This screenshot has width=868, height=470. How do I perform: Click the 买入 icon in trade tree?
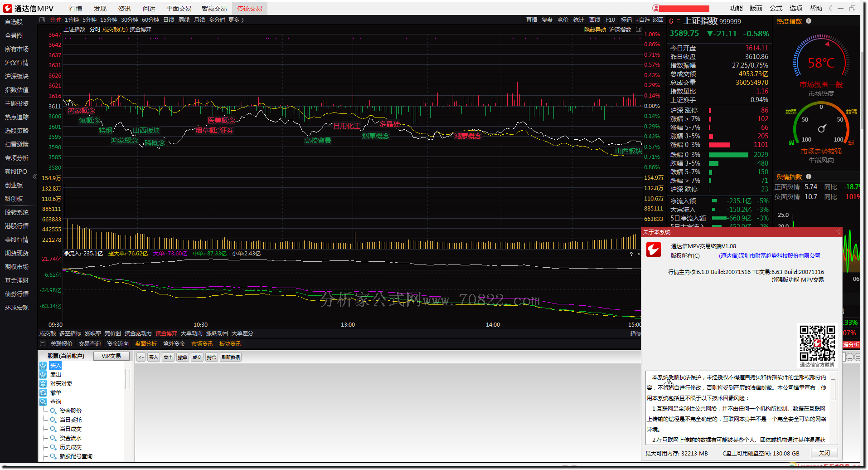(x=43, y=366)
